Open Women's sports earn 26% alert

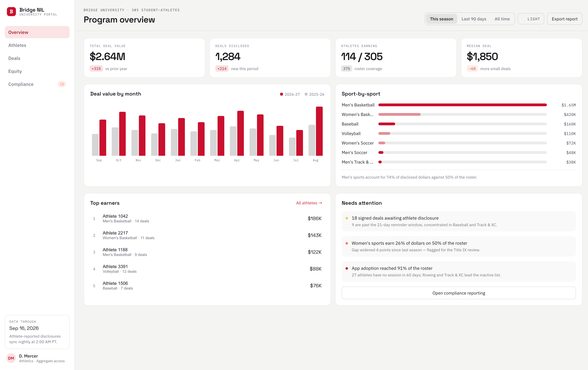tap(459, 246)
